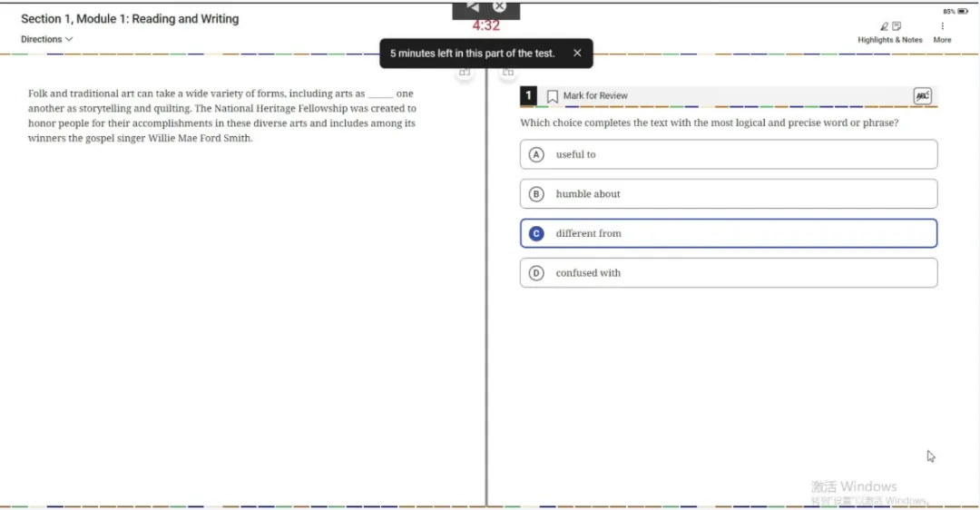Click the 'Section 1, Module 1: Reading and Writing' heading
The height and width of the screenshot is (510, 980).
[x=130, y=19]
